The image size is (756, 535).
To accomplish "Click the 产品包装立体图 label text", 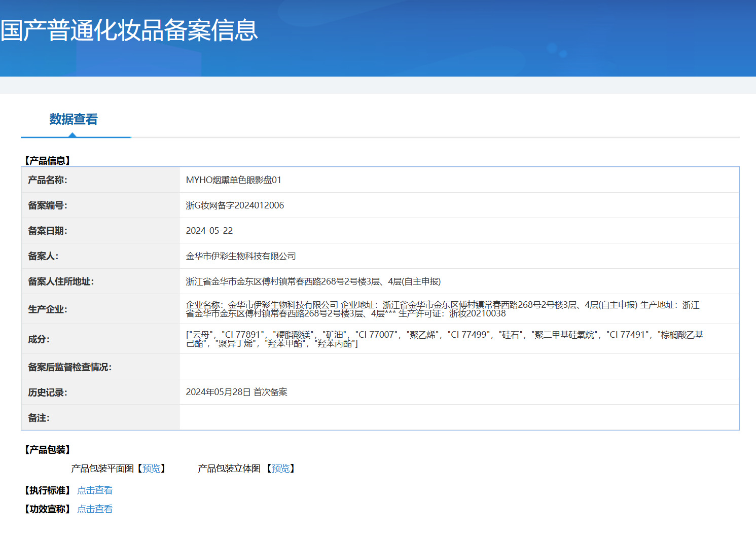I will (x=229, y=469).
